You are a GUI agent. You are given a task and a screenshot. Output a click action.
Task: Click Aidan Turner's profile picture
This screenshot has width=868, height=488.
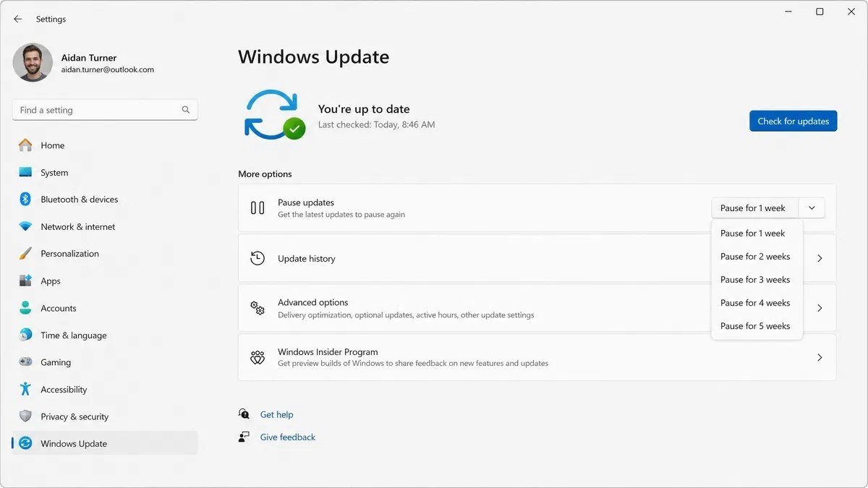[x=33, y=62]
